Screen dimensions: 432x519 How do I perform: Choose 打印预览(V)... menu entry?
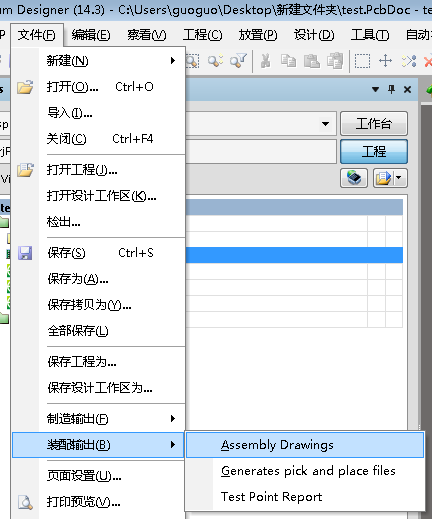pos(98,502)
